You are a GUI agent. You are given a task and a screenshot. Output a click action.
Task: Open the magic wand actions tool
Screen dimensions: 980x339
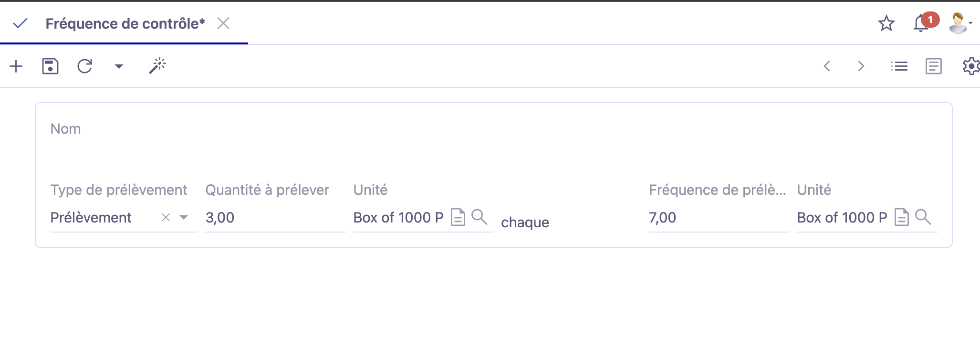[x=157, y=66]
